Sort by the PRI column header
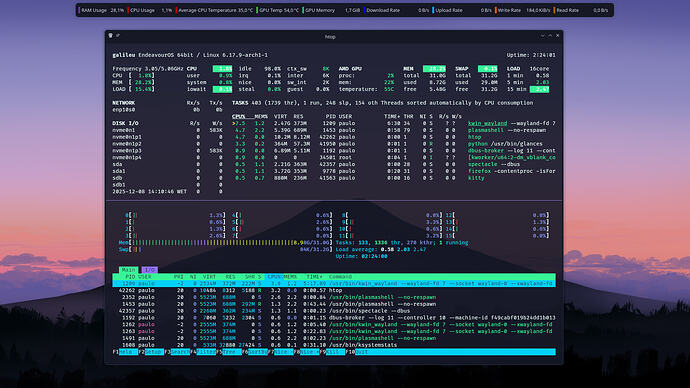Viewport: 690px width, 388px height. click(179, 277)
